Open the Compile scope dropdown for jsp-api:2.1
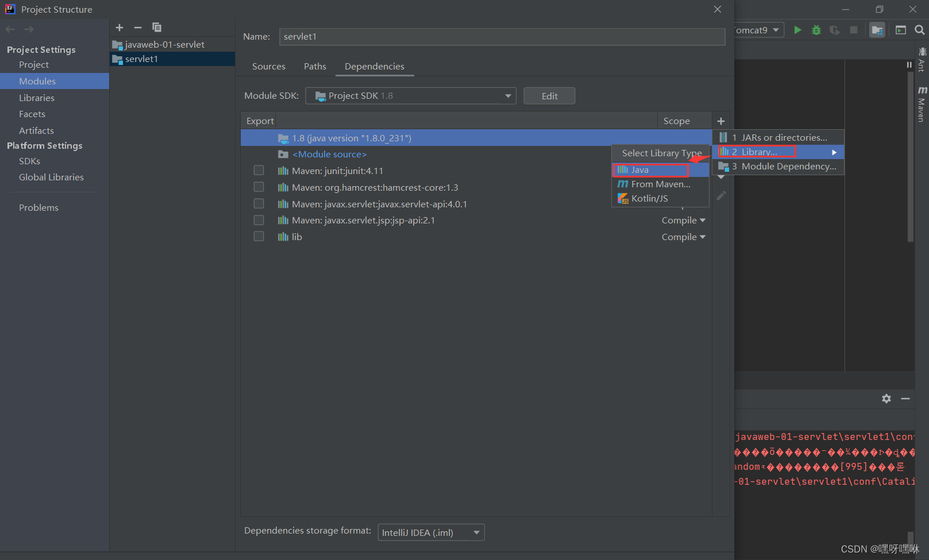 pos(684,221)
